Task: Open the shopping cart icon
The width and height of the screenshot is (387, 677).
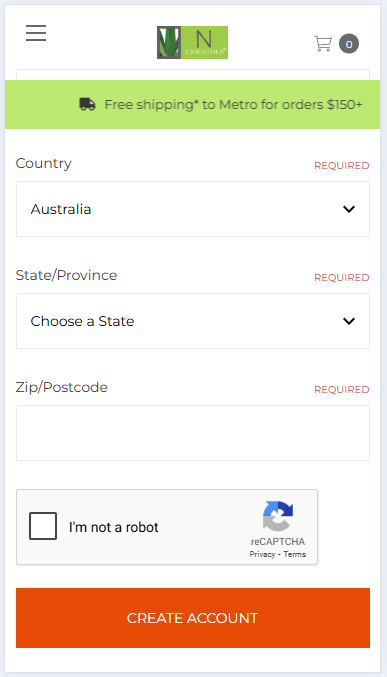Action: 323,44
